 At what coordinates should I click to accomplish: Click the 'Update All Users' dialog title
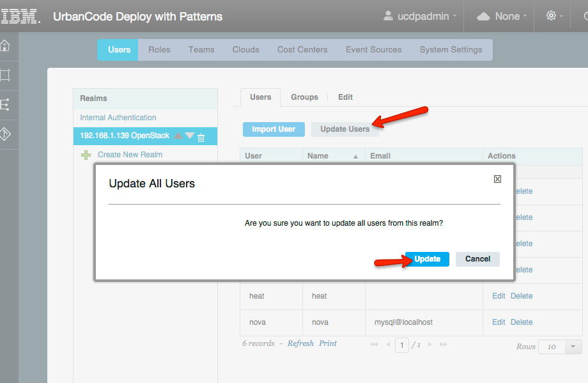point(152,184)
